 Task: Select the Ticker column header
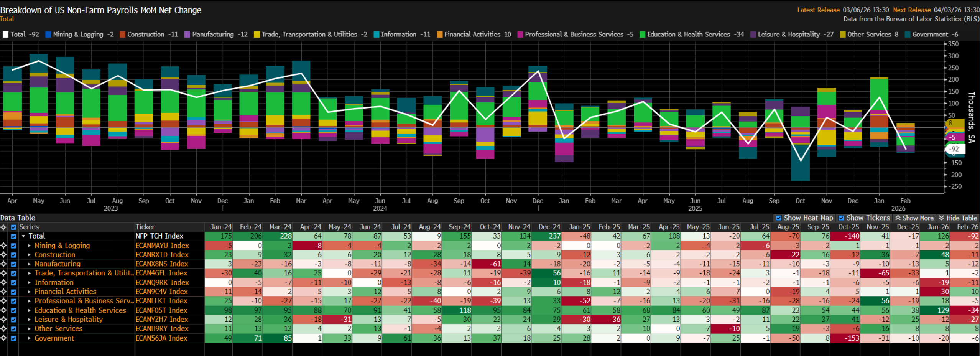(x=145, y=227)
